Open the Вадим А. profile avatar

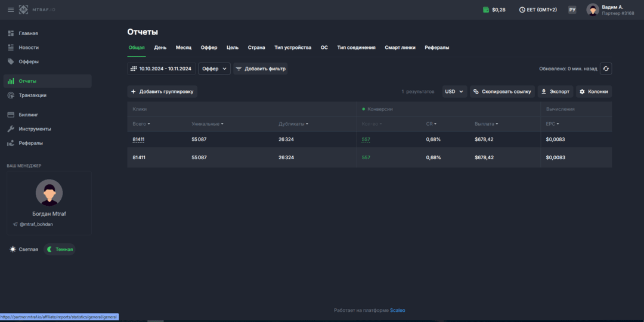point(593,10)
